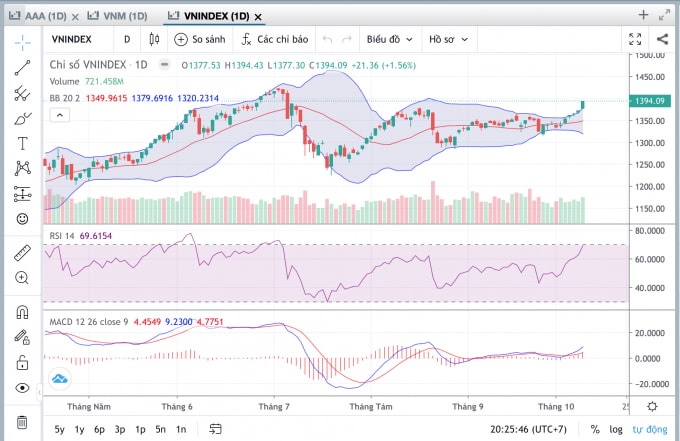Click the Volume indicator label

(x=64, y=82)
